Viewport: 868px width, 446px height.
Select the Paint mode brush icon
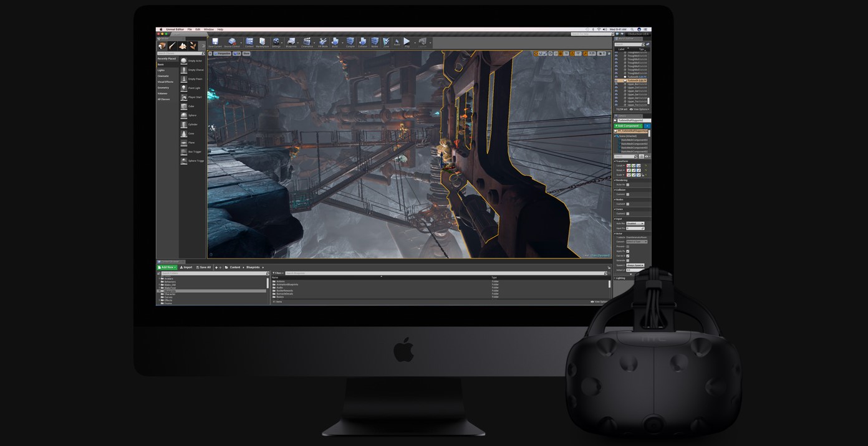point(172,46)
